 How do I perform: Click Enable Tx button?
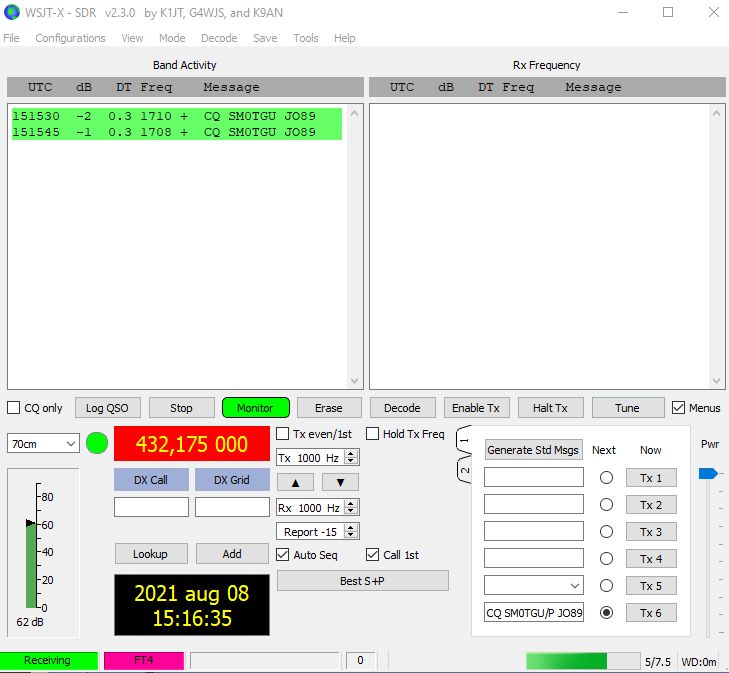[x=476, y=408]
